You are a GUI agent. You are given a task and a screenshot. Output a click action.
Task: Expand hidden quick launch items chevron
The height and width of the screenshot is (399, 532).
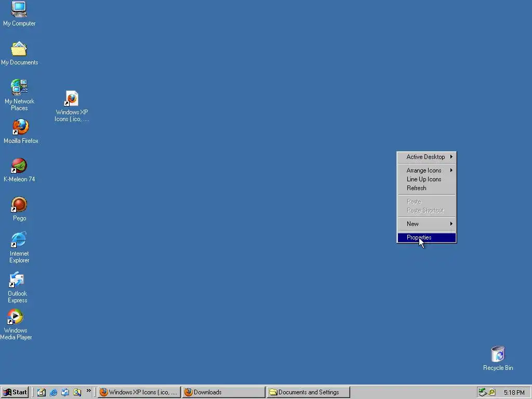88,391
